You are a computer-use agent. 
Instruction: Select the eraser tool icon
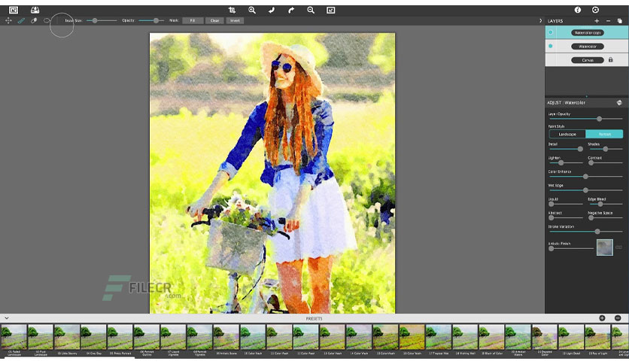(x=34, y=20)
